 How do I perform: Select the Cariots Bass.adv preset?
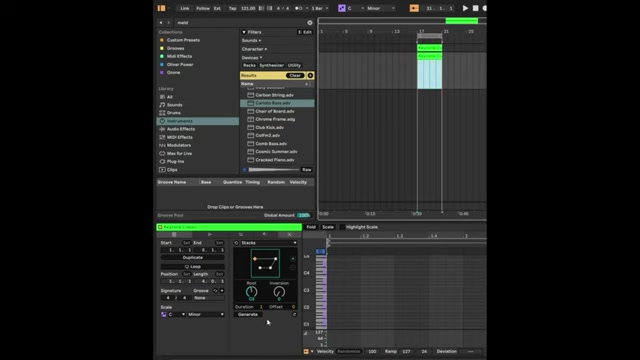(277, 103)
